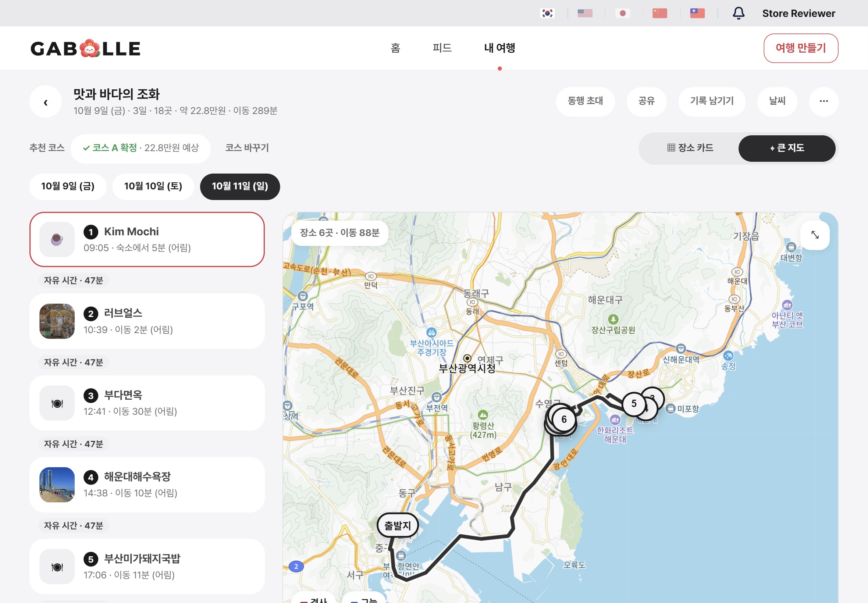The image size is (868, 603).
Task: Click the 아난티 앳 부산 코브 icon
Action: (787, 304)
